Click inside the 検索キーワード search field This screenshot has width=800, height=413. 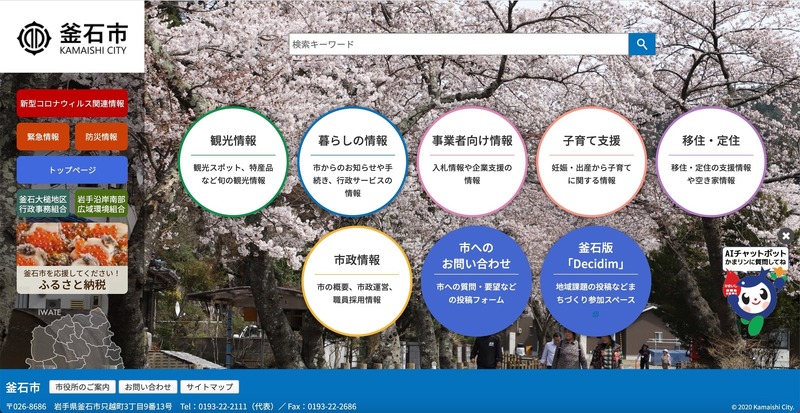click(x=458, y=45)
